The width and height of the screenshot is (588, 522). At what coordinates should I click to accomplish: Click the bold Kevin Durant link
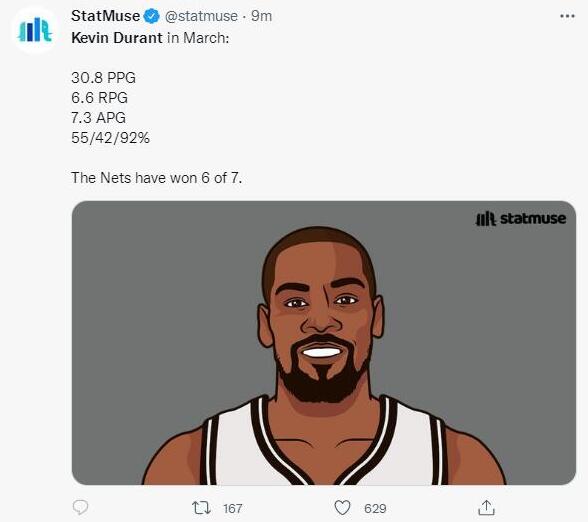(117, 38)
